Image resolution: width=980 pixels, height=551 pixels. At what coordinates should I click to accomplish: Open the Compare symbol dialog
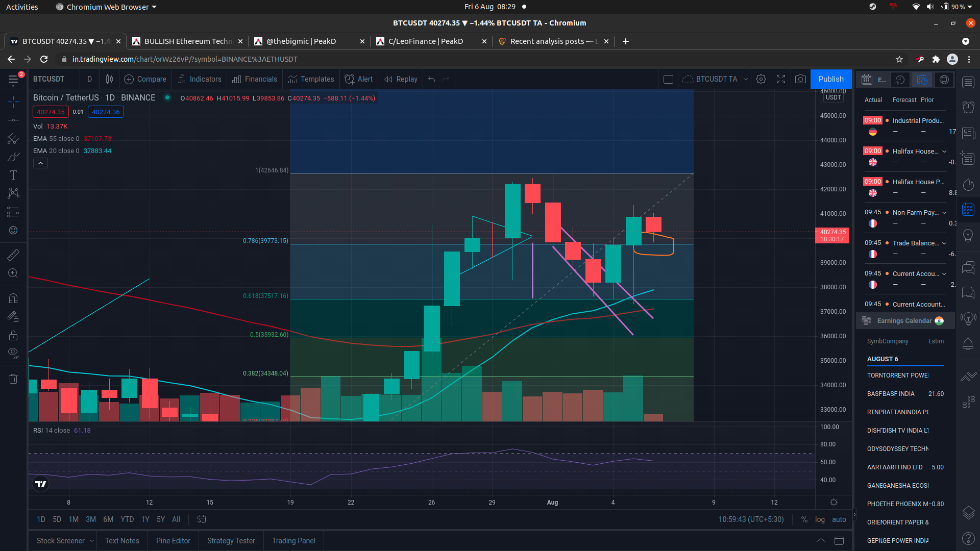(145, 79)
